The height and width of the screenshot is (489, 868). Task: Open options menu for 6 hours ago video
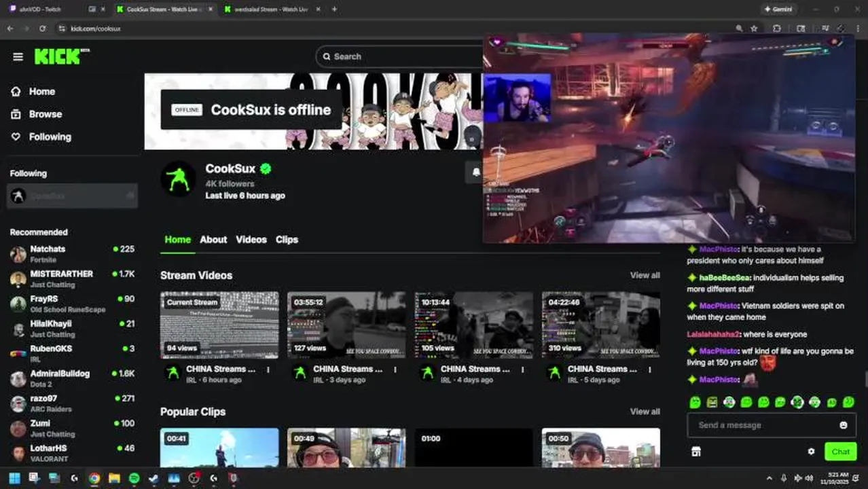click(x=268, y=370)
